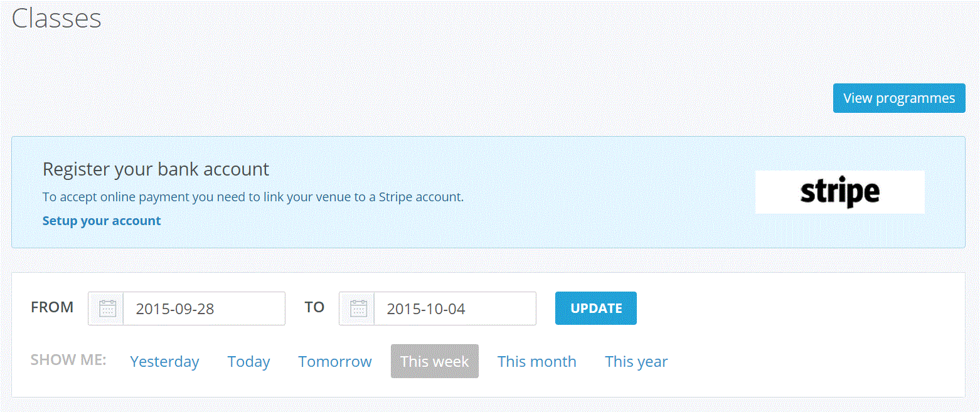This screenshot has width=980, height=412.
Task: Choose the Tomorrow filter
Action: tap(335, 362)
